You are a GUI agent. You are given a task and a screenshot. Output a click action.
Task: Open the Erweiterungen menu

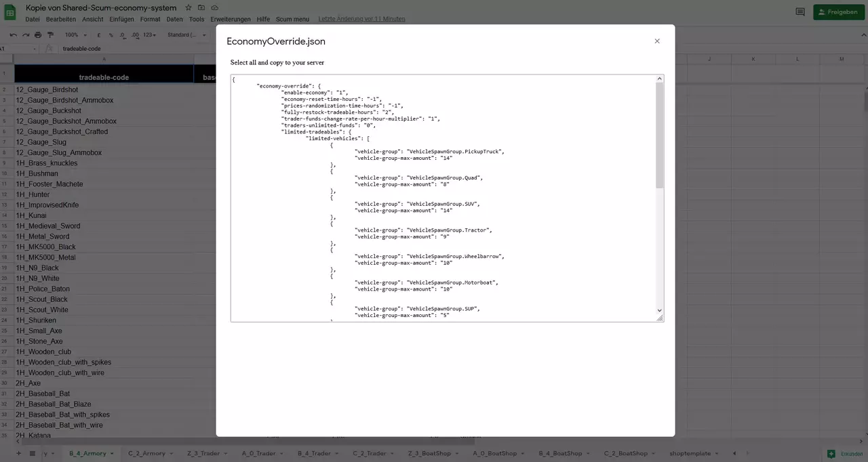pyautogui.click(x=230, y=19)
